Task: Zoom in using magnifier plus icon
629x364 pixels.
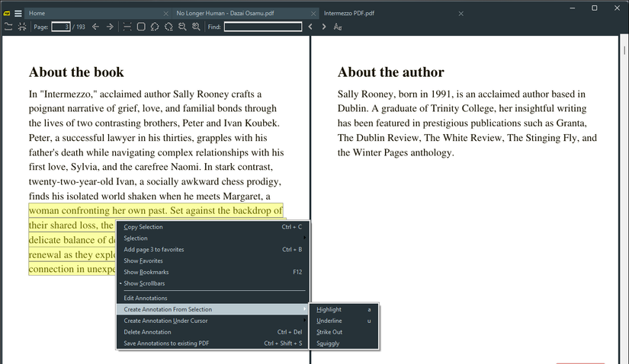Action: (196, 27)
